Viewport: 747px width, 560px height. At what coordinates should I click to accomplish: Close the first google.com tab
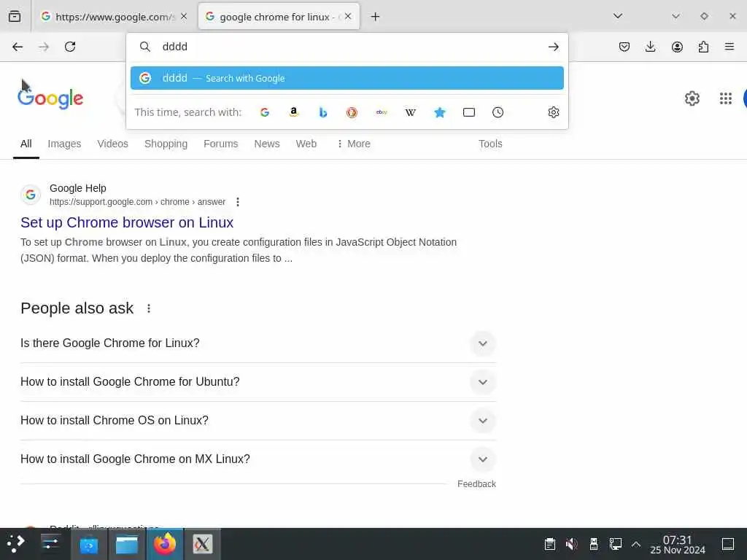(x=184, y=16)
